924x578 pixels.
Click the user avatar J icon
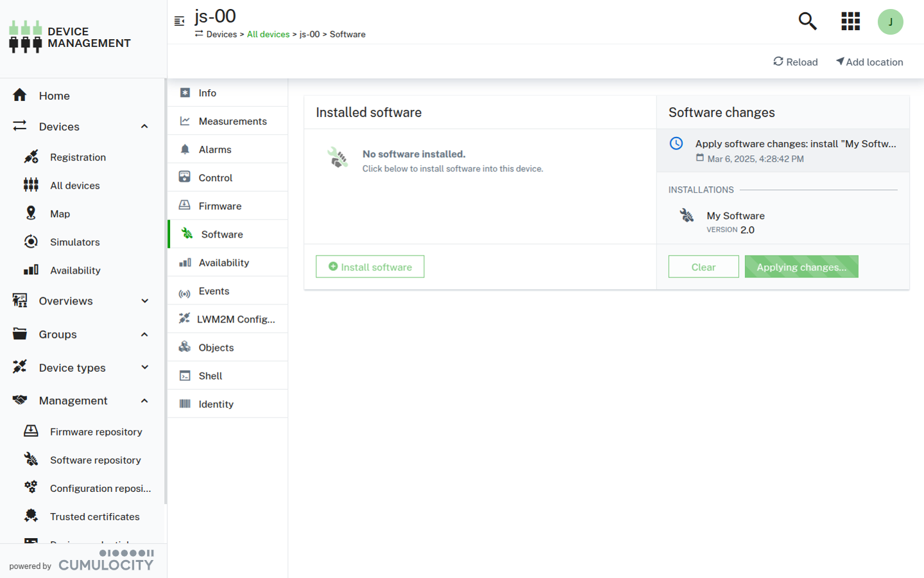890,22
